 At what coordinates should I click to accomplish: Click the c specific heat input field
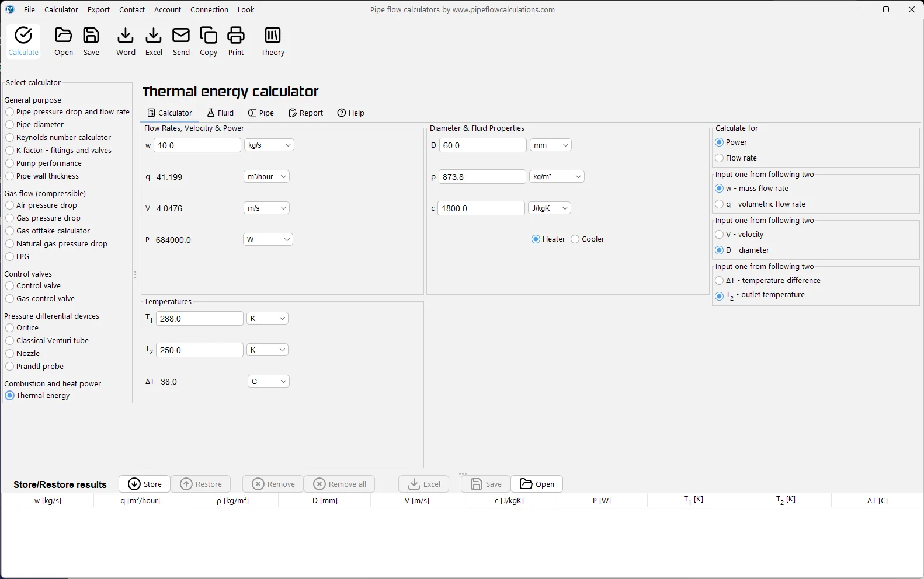coord(481,208)
